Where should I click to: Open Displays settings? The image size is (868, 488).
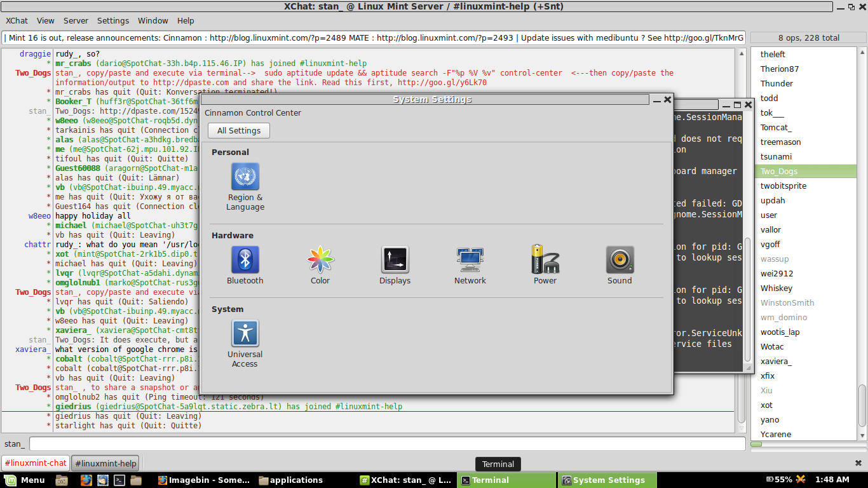pyautogui.click(x=395, y=266)
